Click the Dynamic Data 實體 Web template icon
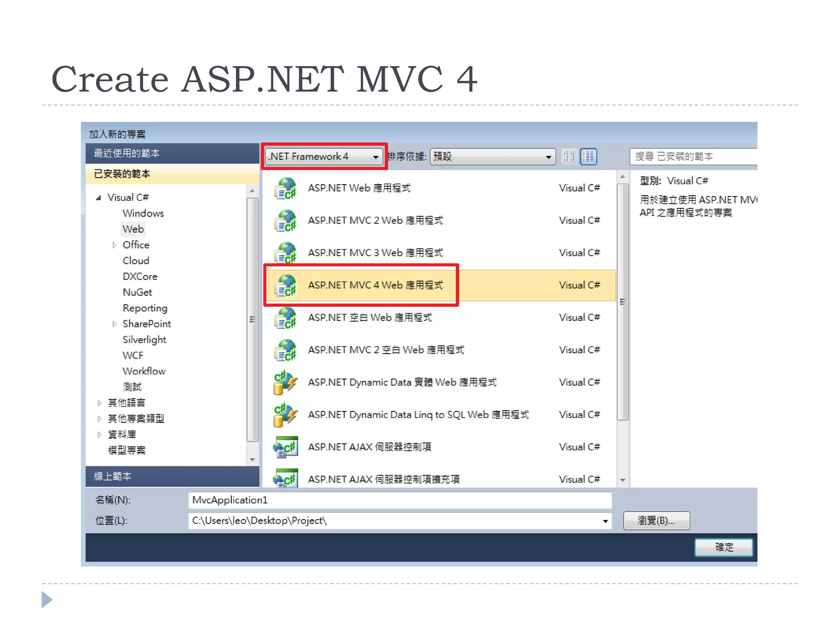The image size is (840, 630). coord(285,382)
